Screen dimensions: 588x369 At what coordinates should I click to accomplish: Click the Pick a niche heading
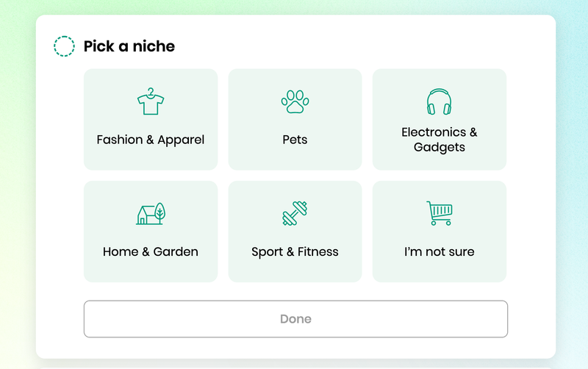[x=129, y=46]
